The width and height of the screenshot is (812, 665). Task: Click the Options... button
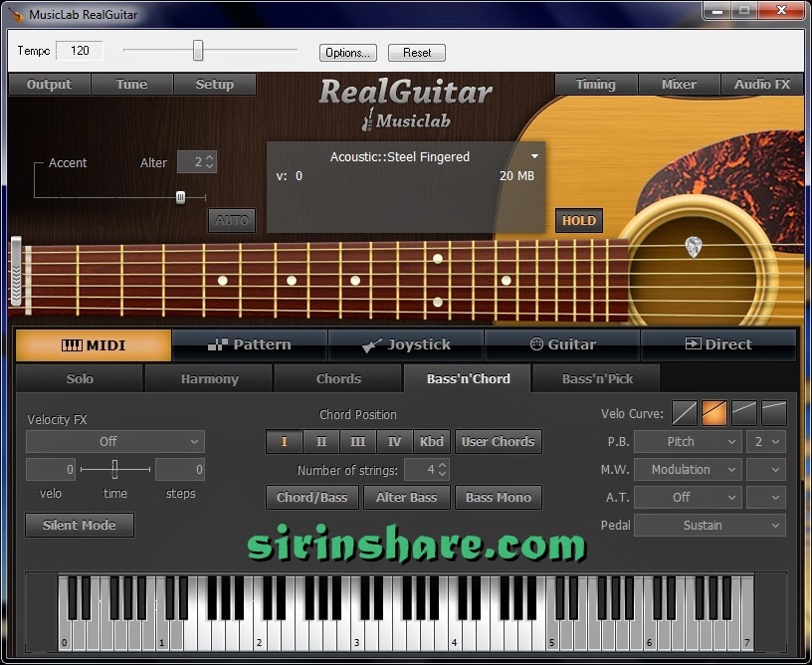(348, 53)
